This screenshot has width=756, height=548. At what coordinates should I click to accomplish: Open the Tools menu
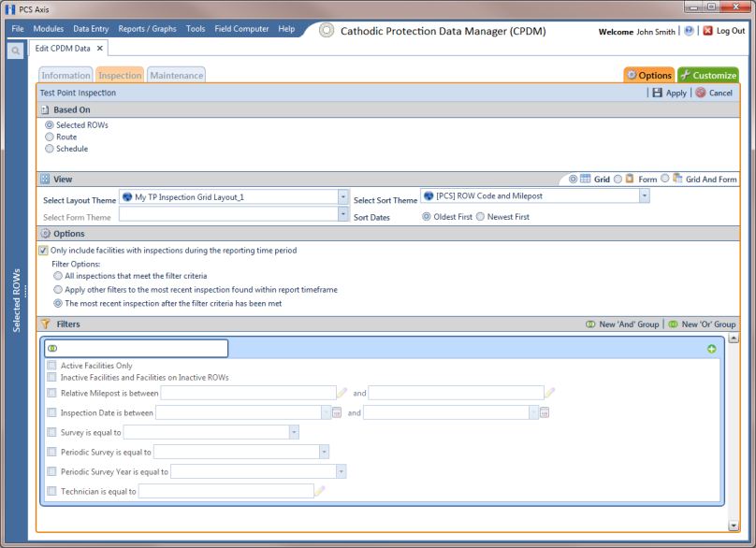click(196, 29)
